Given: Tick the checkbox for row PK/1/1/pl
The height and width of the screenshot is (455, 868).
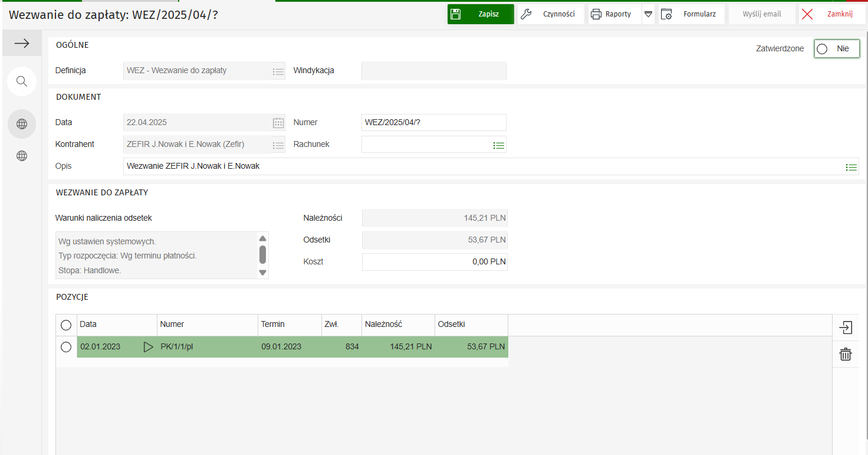Looking at the screenshot, I should coord(66,347).
